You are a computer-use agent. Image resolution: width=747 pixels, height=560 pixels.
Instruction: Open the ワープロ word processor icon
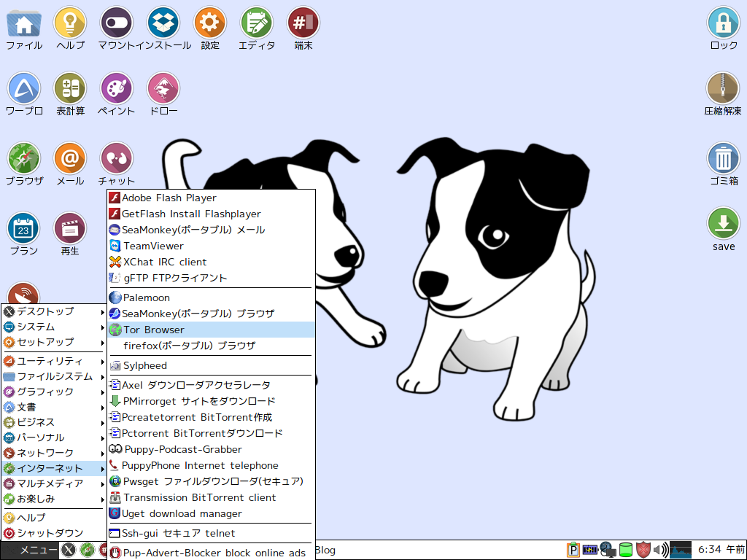[24, 88]
